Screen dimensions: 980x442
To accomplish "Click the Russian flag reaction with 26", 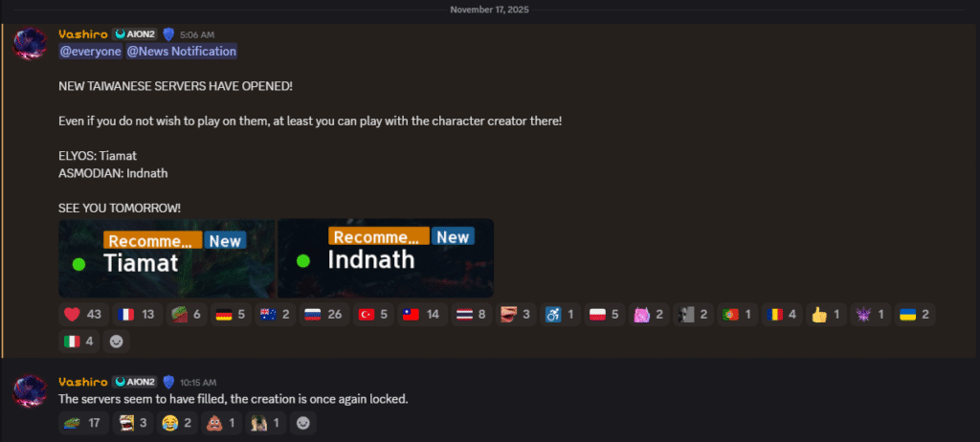I will click(x=323, y=315).
